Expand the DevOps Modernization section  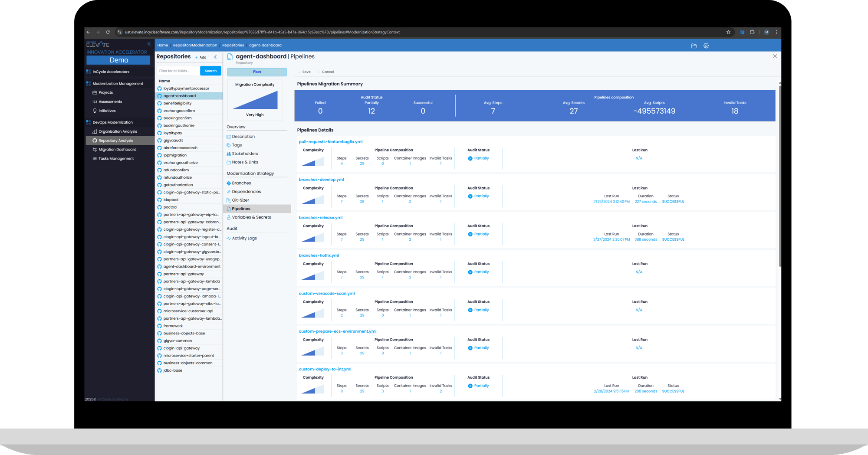coord(112,122)
